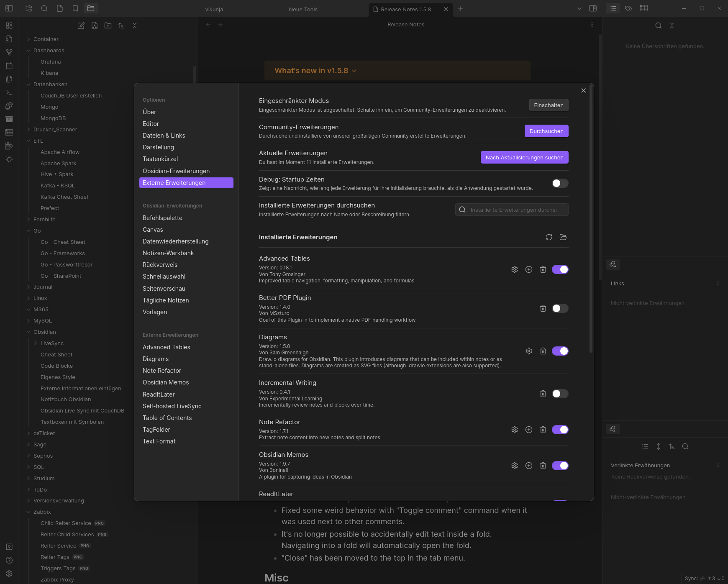This screenshot has height=584, width=728.
Task: Click the Durchsuchen button
Action: 546,131
